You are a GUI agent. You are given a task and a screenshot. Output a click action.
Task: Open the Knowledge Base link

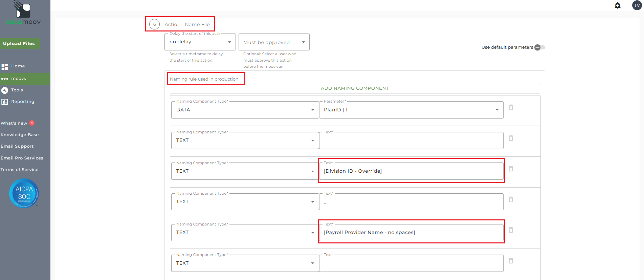(20, 135)
